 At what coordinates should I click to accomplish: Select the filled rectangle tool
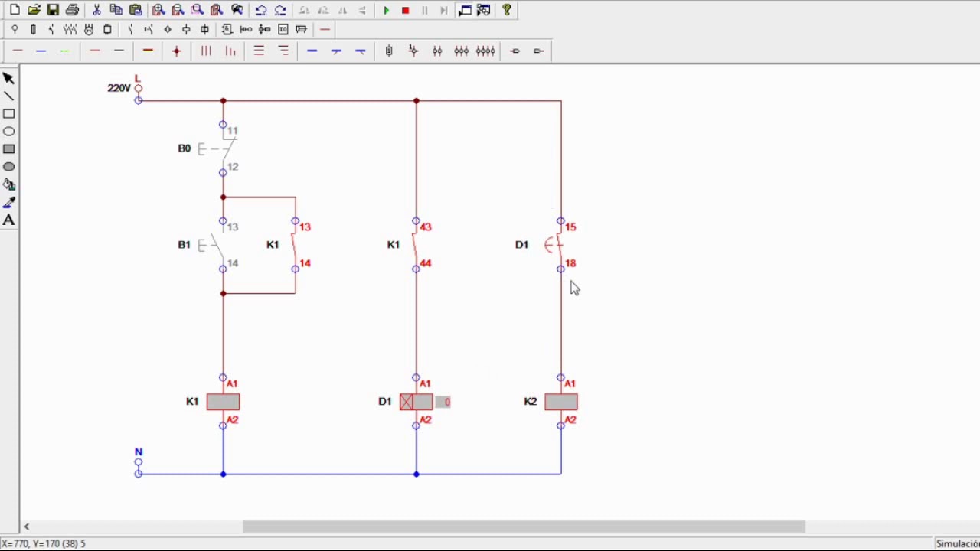tap(8, 149)
